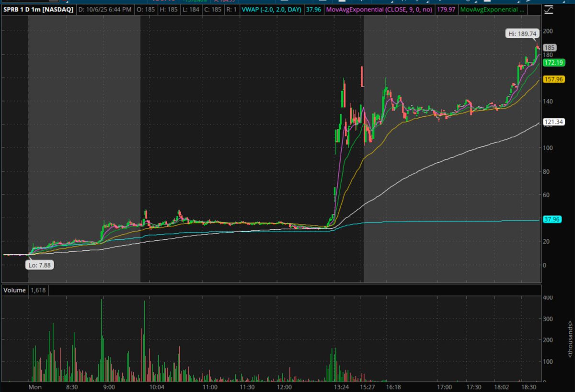Click the D: 10/6/25 6:44 PM date readout
The height and width of the screenshot is (392, 575).
[105, 9]
